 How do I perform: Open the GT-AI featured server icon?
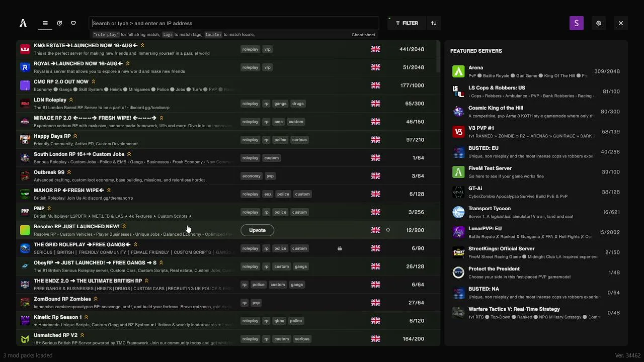(x=458, y=192)
